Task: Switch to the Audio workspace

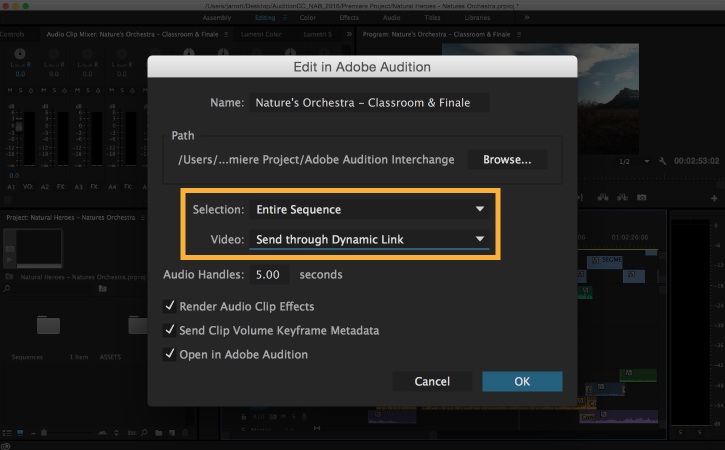Action: [391, 18]
